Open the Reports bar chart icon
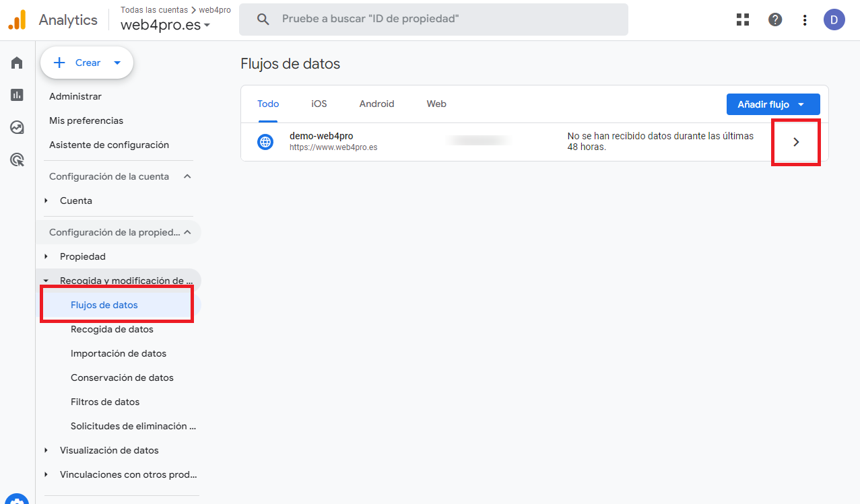860x504 pixels. [x=17, y=95]
